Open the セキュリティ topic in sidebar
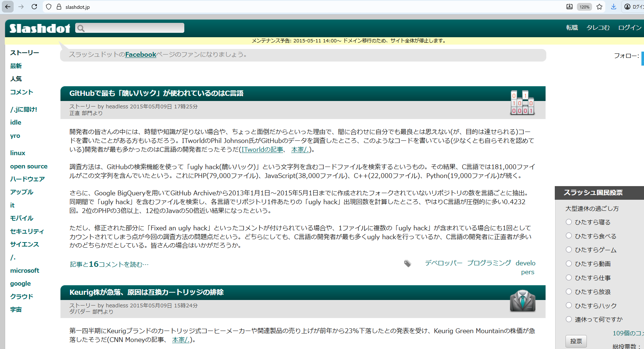 pos(27,231)
